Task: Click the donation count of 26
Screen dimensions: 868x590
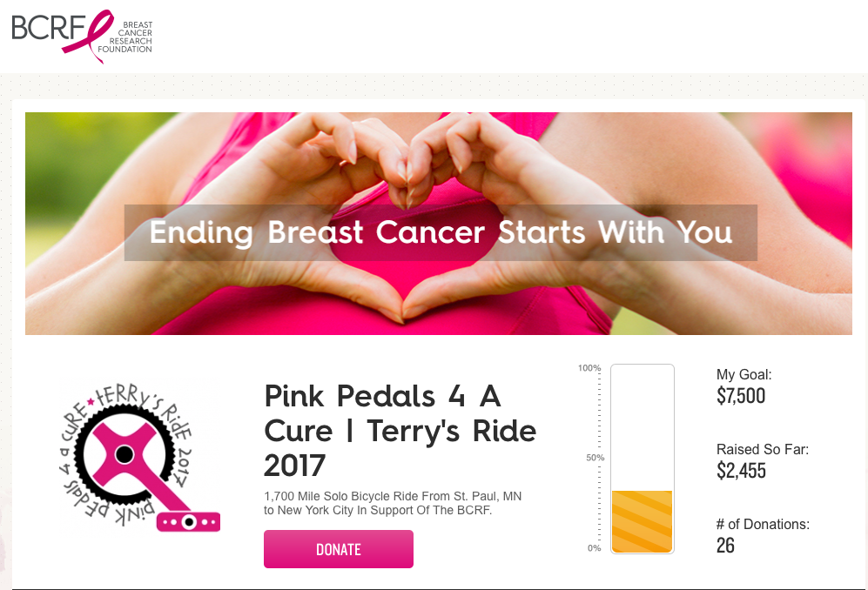Action: click(x=725, y=546)
